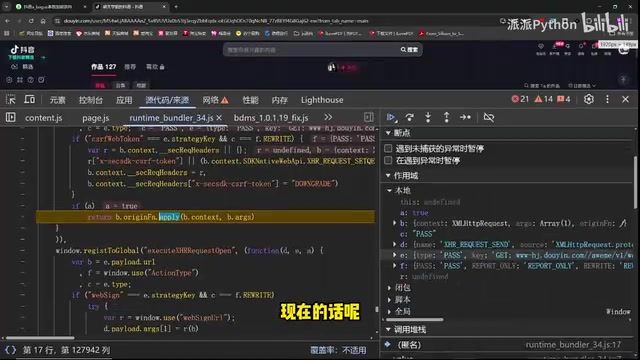Reload the browser page

pos(31,21)
